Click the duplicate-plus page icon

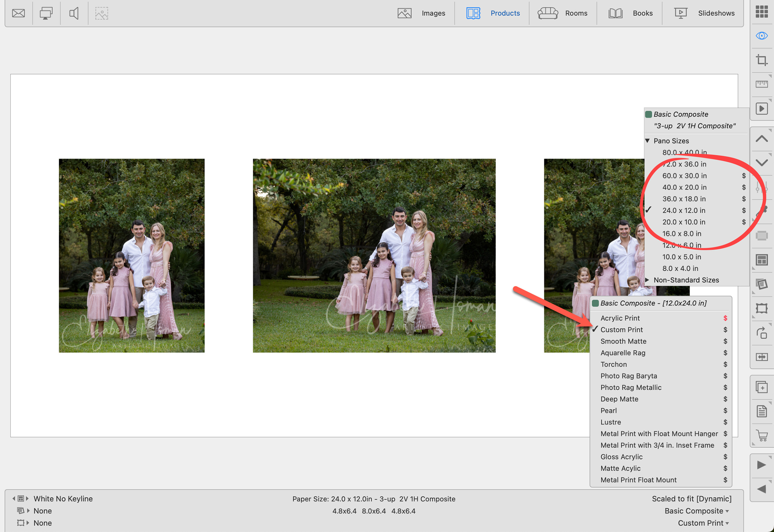click(x=762, y=387)
